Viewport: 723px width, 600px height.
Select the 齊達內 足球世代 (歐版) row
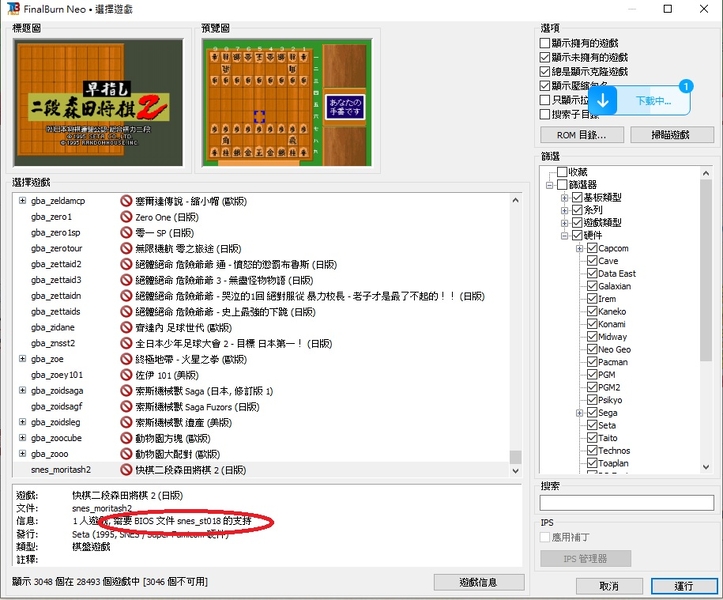[x=263, y=327]
